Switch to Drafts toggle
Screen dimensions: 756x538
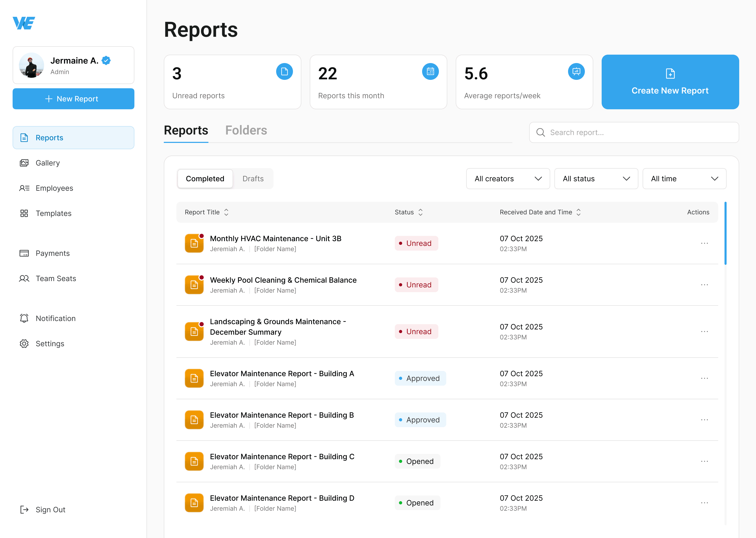point(253,179)
